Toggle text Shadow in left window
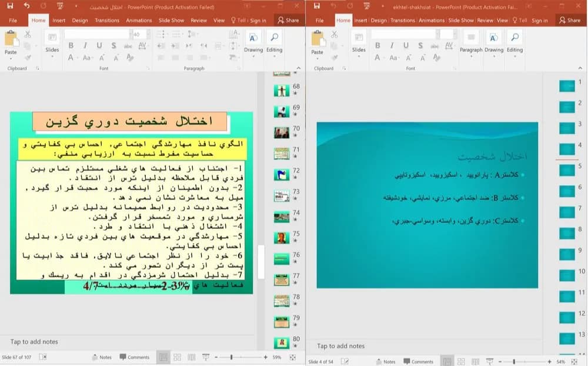The image size is (588, 366). [113, 46]
